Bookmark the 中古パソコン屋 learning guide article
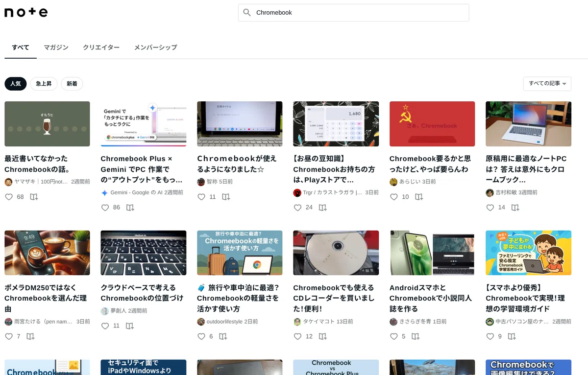The image size is (588, 375). tap(512, 337)
